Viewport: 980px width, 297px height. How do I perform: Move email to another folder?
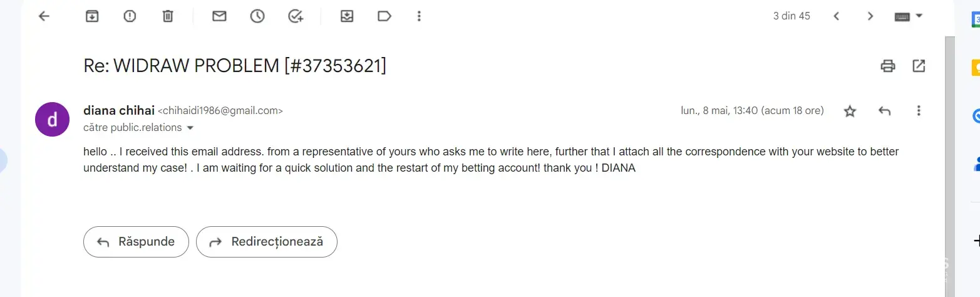click(347, 16)
